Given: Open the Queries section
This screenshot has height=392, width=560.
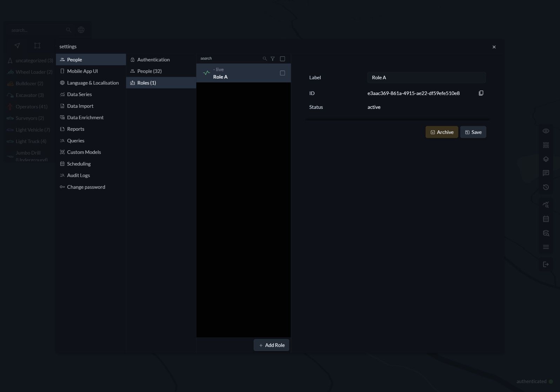Looking at the screenshot, I should 91,141.
